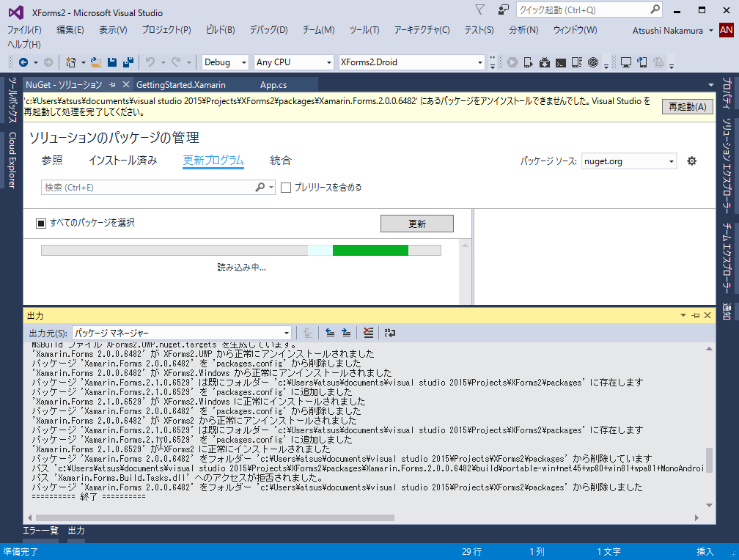Image resolution: width=739 pixels, height=560 pixels.
Task: Open the output window position options arrow
Action: 683,315
